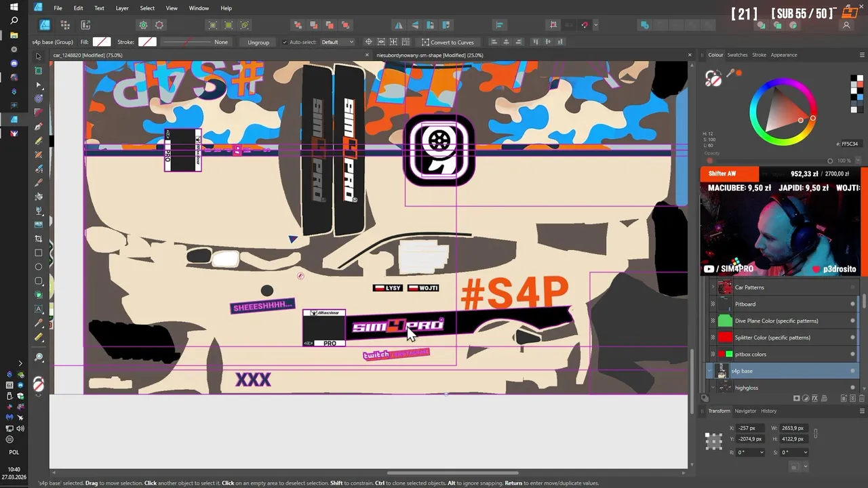Select the Crop tool
The image size is (868, 488).
point(39,239)
